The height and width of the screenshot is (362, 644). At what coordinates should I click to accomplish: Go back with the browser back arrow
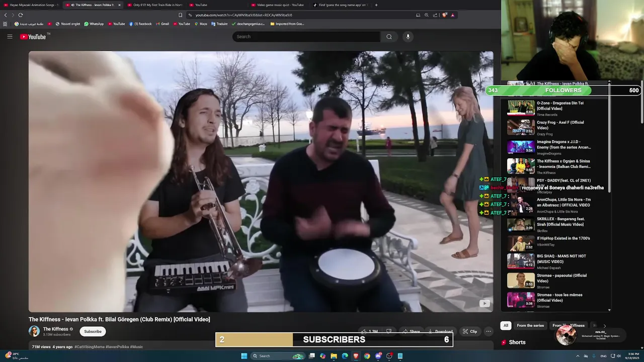[6, 15]
